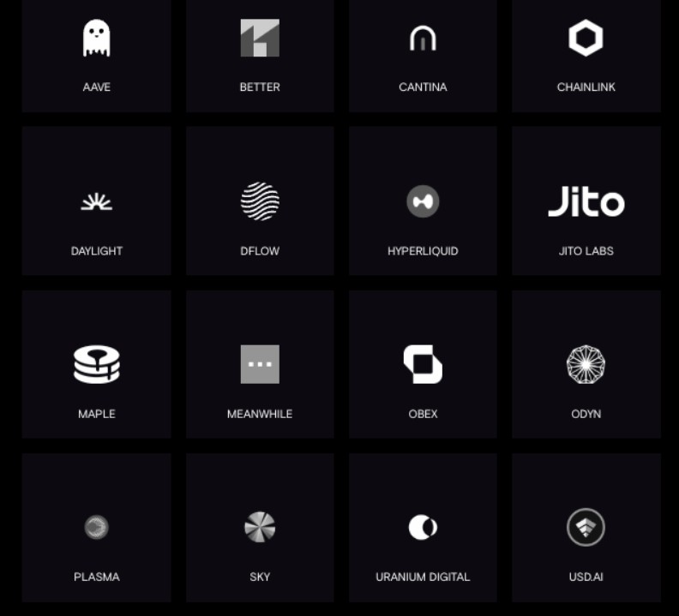Select the CANTINA text label
The width and height of the screenshot is (679, 616).
point(423,87)
